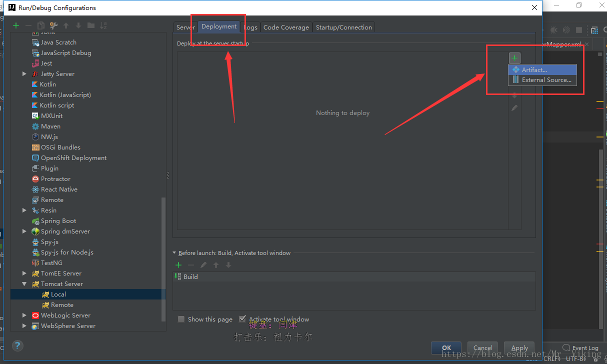Viewport: 607px width, 364px height.
Task: Select the Build task in Before launch list
Action: pos(354,276)
